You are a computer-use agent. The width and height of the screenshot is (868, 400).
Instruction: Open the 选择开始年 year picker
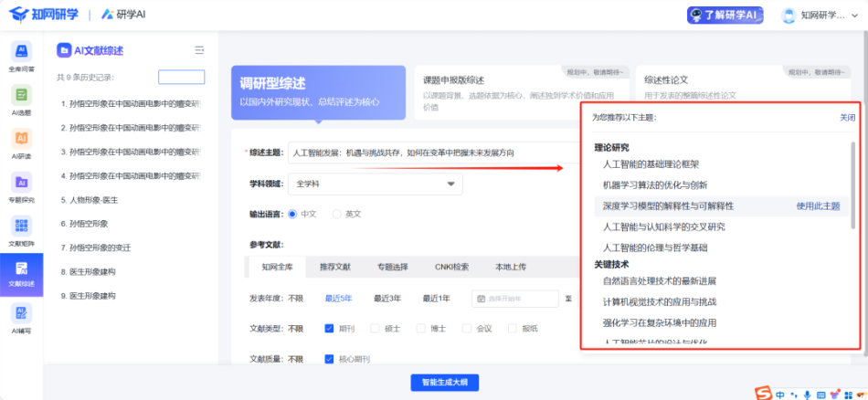(x=515, y=299)
